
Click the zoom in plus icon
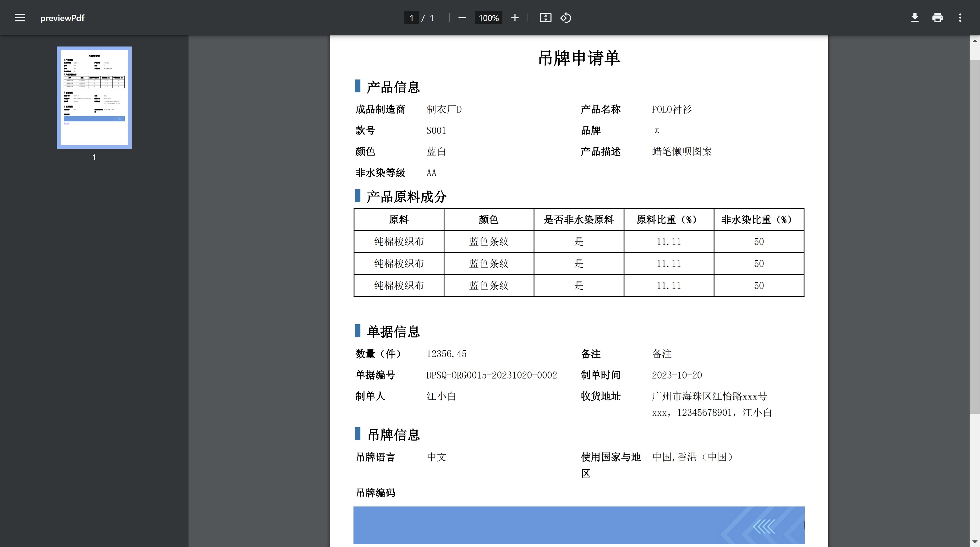point(515,18)
